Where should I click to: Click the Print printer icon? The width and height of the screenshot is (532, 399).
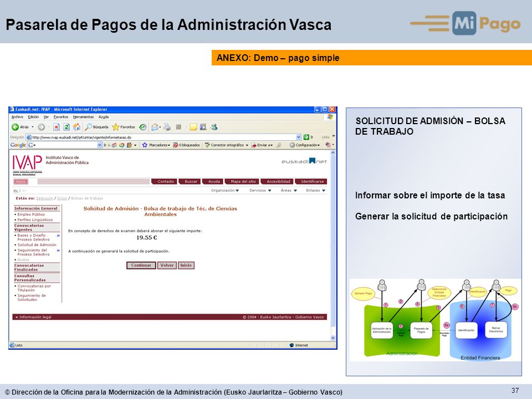tap(167, 127)
